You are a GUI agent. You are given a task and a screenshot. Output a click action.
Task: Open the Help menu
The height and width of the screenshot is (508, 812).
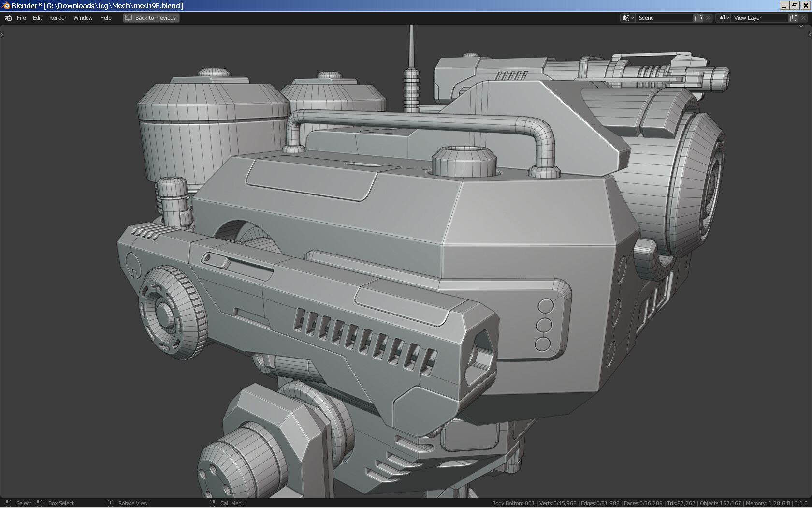point(105,18)
